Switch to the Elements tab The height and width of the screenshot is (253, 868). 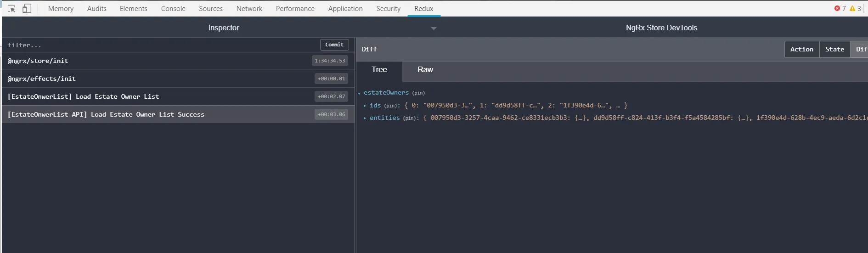[x=134, y=8]
